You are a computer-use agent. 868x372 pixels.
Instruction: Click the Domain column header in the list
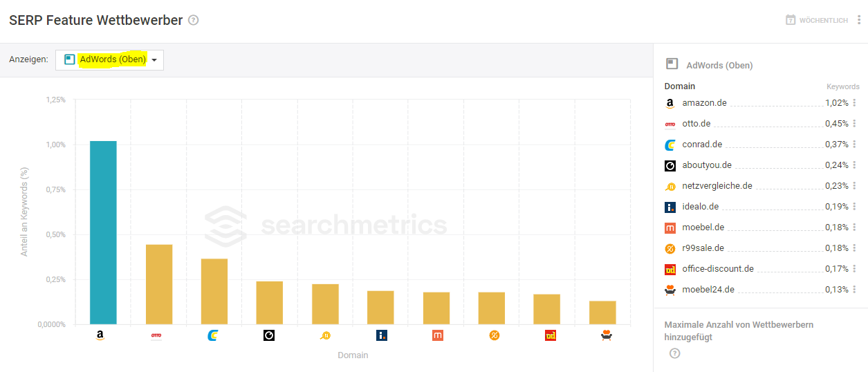point(680,86)
